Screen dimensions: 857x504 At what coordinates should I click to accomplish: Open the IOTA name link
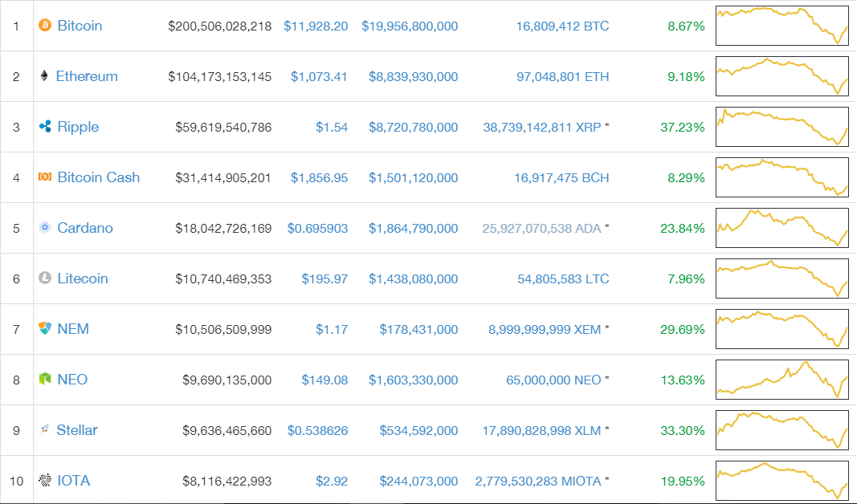click(x=74, y=481)
